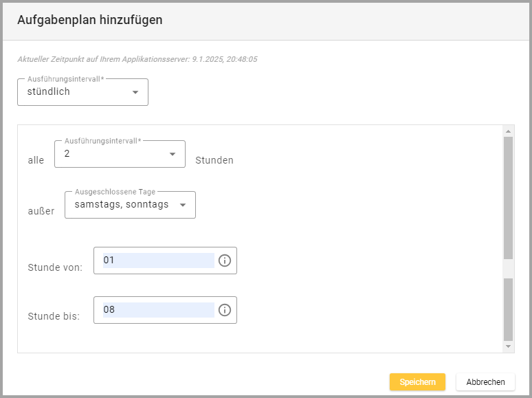This screenshot has width=532, height=398.
Task: Focus the Stunde von field containing 01
Action: pyautogui.click(x=158, y=261)
